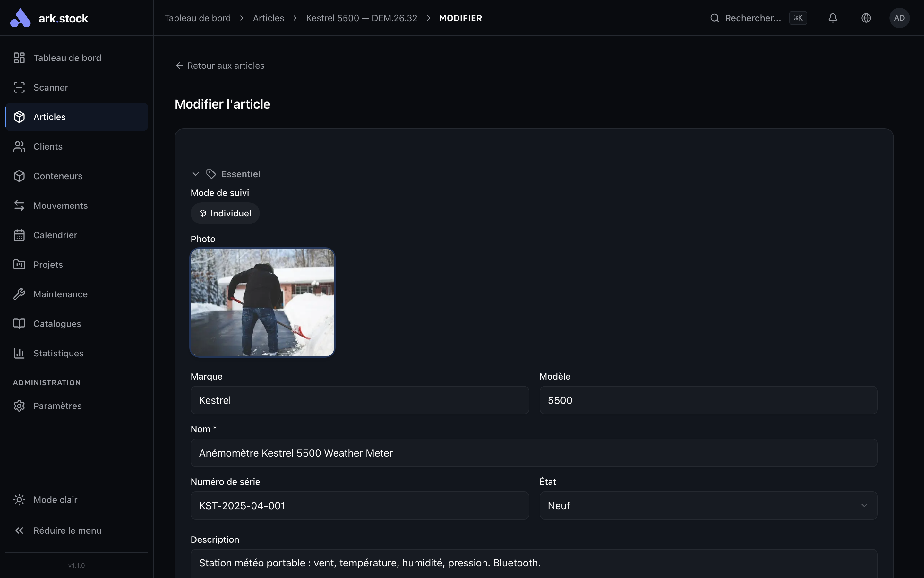
Task: Select Articles in the sidebar
Action: pyautogui.click(x=77, y=117)
